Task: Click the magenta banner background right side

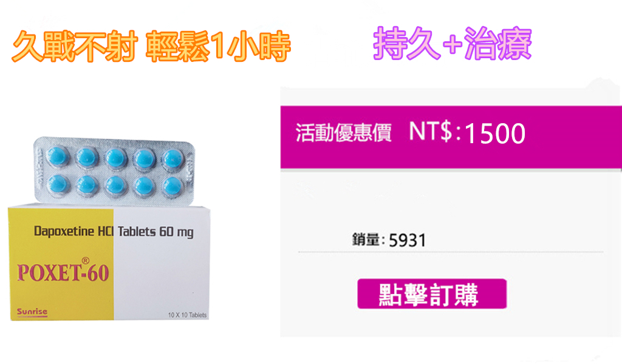Action: (x=575, y=137)
